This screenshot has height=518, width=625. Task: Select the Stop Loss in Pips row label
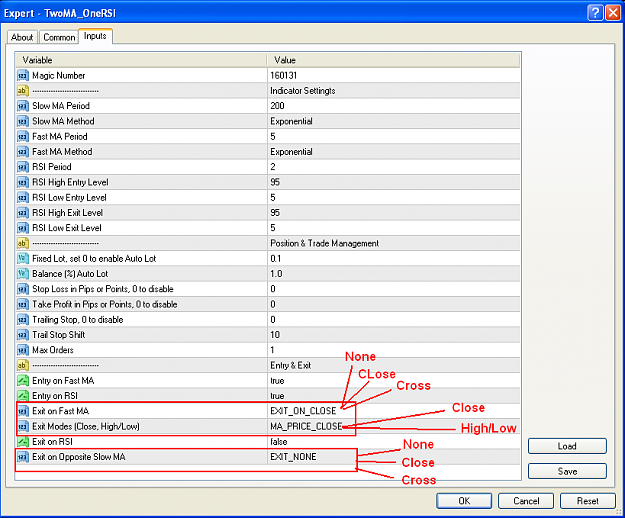click(x=103, y=289)
